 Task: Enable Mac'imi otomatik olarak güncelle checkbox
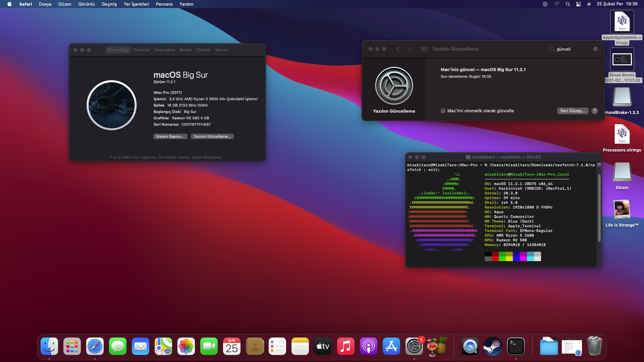point(443,111)
